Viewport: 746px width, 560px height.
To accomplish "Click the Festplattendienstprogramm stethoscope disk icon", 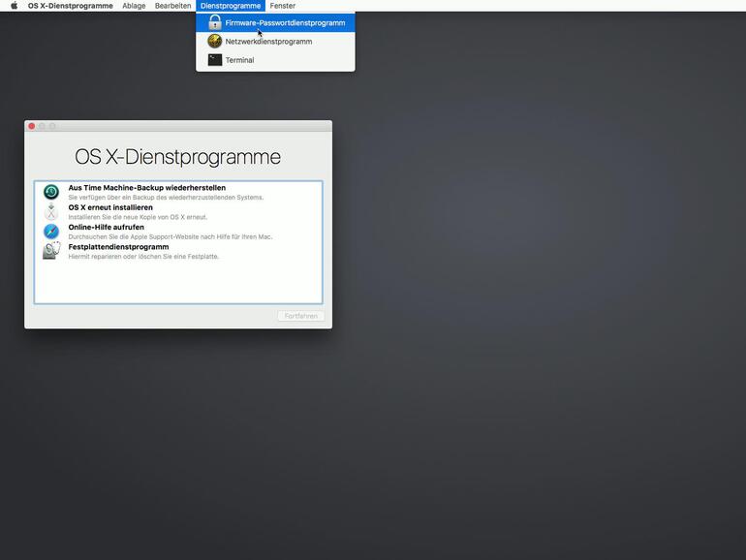I will 51,251.
